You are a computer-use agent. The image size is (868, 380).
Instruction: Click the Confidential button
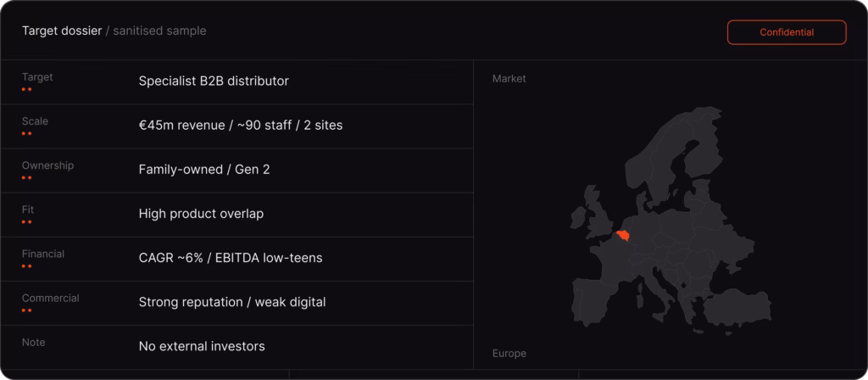click(787, 32)
